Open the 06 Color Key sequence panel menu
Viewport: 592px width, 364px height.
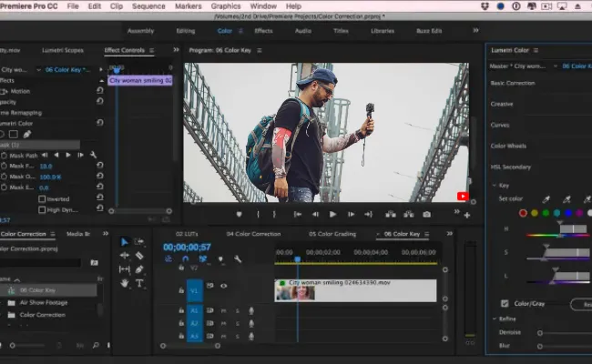[x=426, y=234]
